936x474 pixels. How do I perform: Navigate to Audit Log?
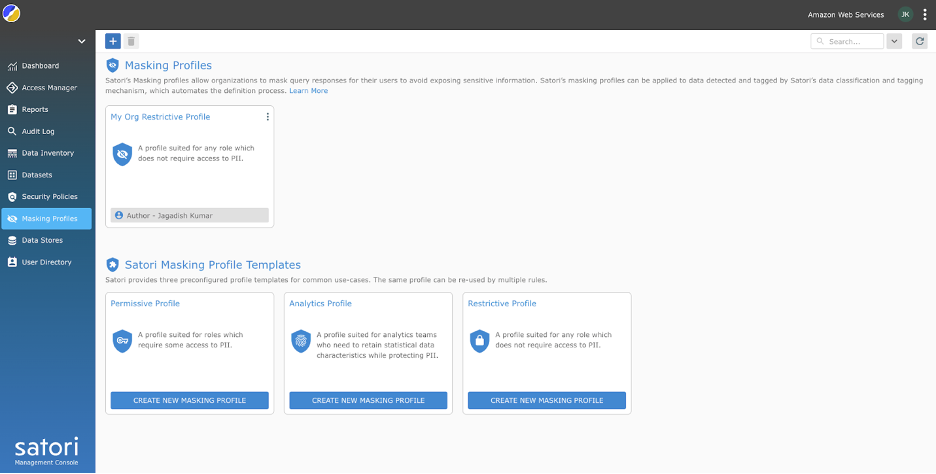(47, 131)
